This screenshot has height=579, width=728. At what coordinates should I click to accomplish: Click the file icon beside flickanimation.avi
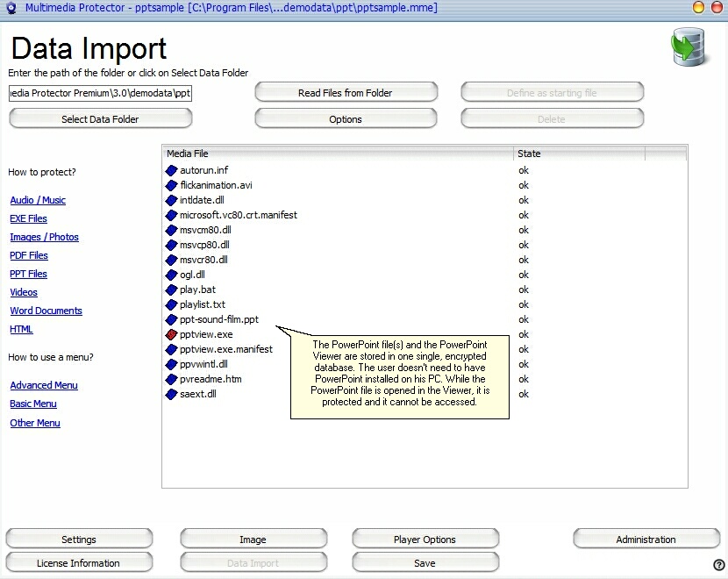[172, 185]
